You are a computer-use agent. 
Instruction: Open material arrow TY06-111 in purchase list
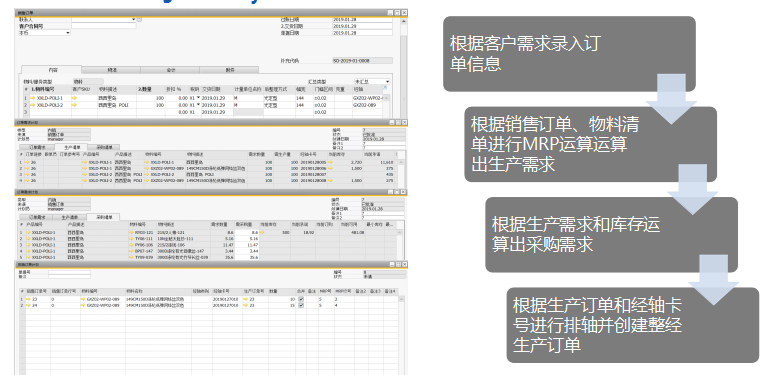tap(131, 238)
